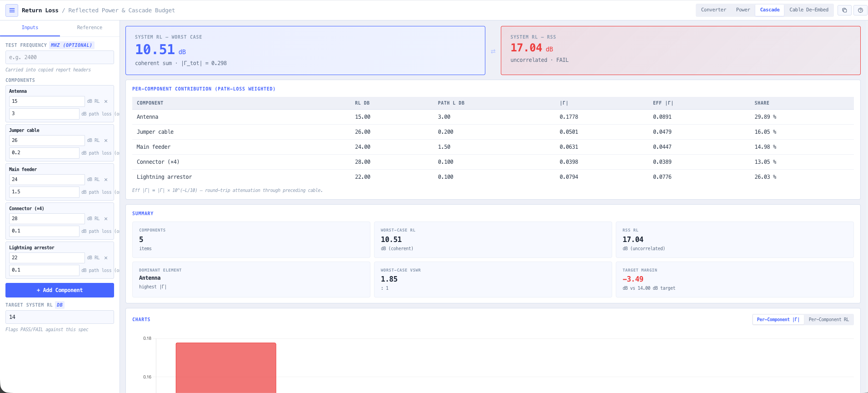The image size is (868, 393).
Task: Edit Lightning arrestor return loss field
Action: coord(47,258)
